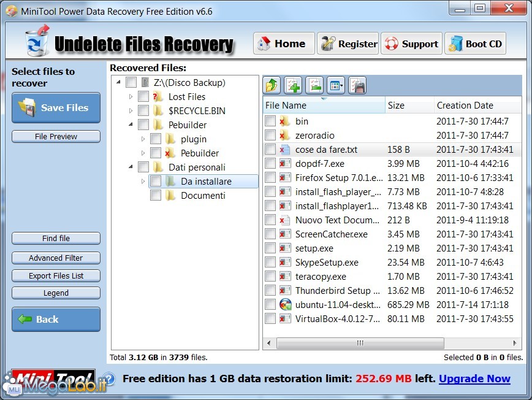Click the scrollbar left arrow in file list
This screenshot has width=532, height=400.
coord(269,343)
